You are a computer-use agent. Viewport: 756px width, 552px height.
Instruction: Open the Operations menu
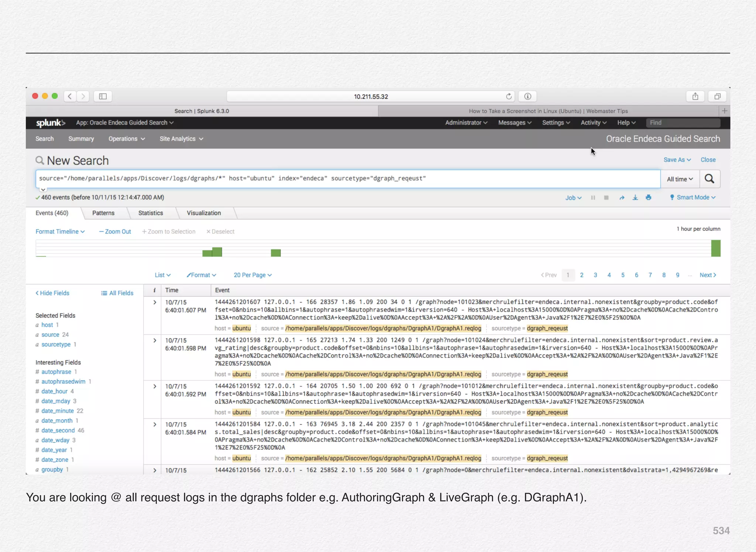coord(127,139)
